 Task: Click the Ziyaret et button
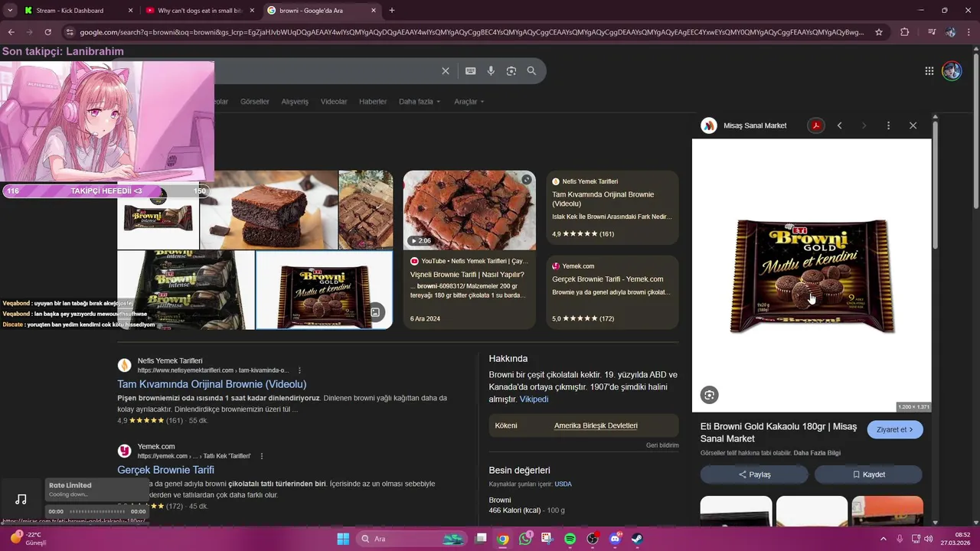coord(895,429)
